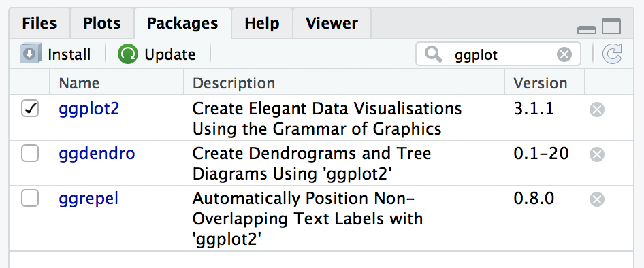The image size is (644, 268).
Task: Check the ggrepel package checkbox
Action: pos(30,199)
